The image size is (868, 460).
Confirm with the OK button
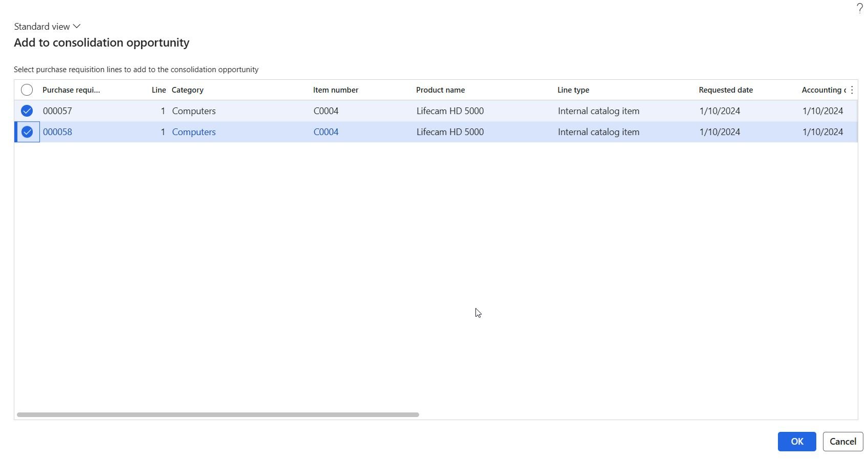(797, 442)
